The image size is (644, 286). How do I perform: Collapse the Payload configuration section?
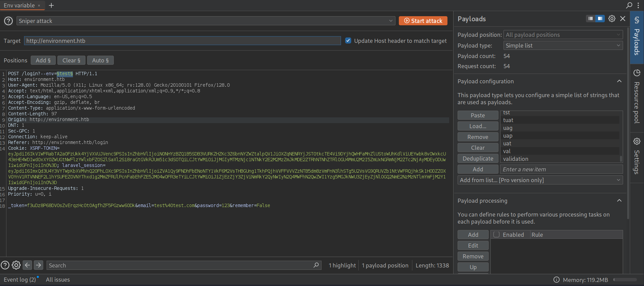619,81
